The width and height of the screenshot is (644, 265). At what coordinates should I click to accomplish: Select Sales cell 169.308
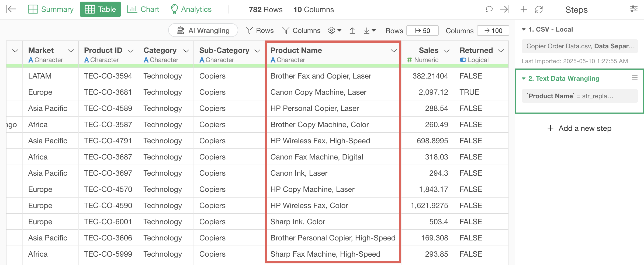click(428, 238)
